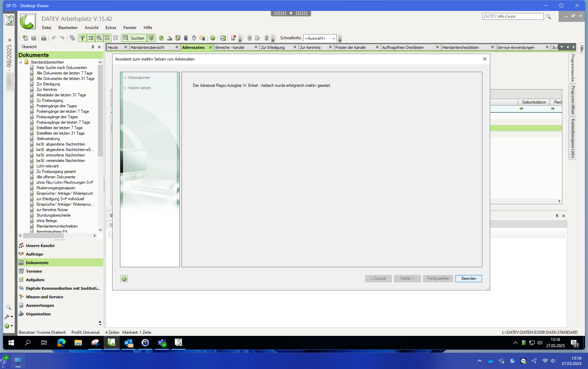Viewport: 588px width, 369px height.
Task: Expand the navigation pane overflow chevron
Action: tap(100, 323)
